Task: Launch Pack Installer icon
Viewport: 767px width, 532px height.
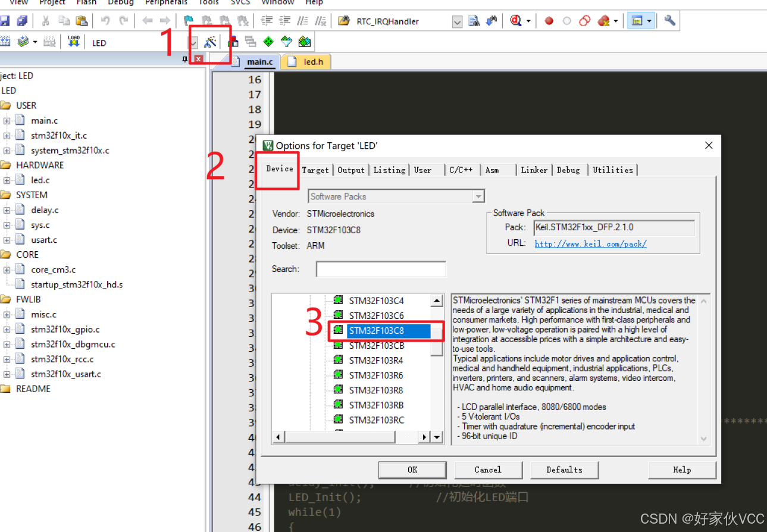Action: click(x=305, y=42)
